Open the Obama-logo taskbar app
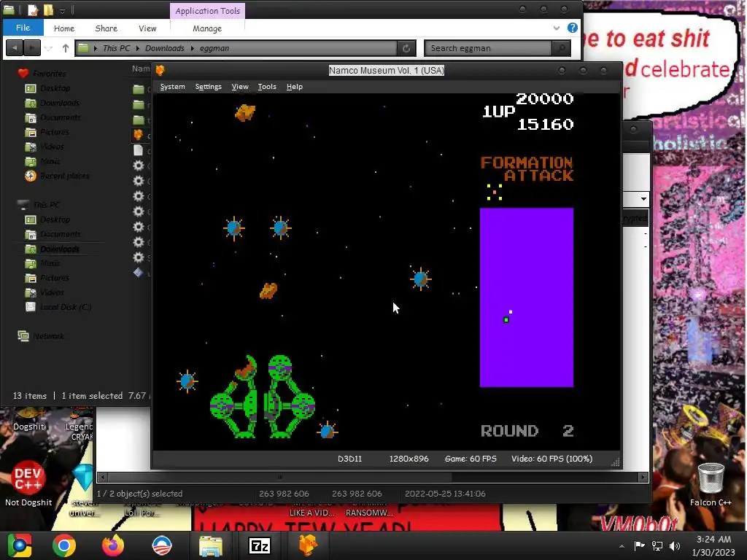This screenshot has height=560, width=747. pos(161,545)
